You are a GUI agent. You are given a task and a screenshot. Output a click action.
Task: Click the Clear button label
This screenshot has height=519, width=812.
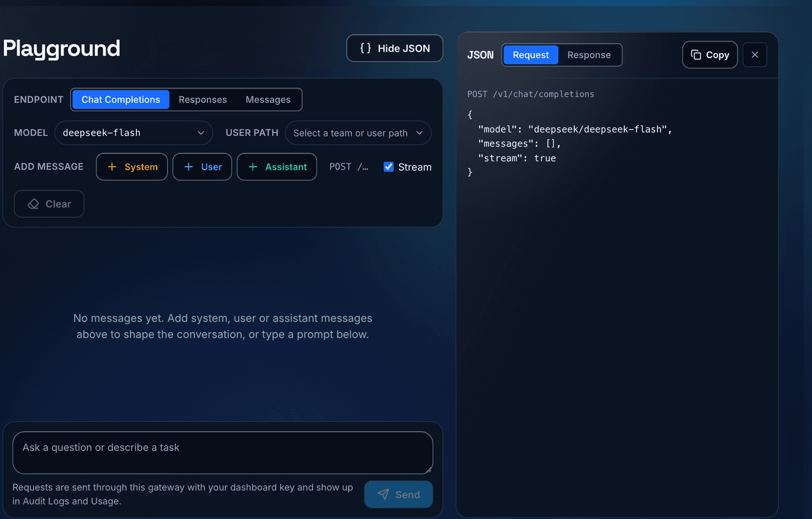(x=58, y=204)
